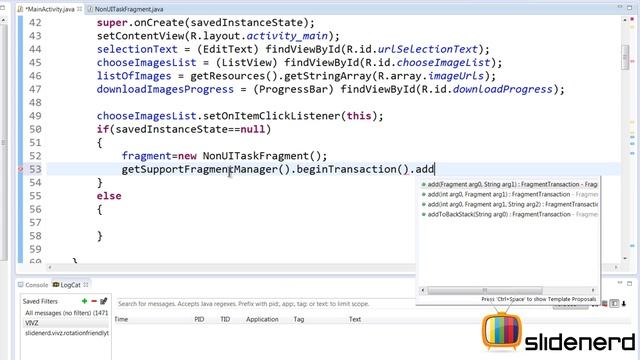Click the TID column header

click(225, 319)
